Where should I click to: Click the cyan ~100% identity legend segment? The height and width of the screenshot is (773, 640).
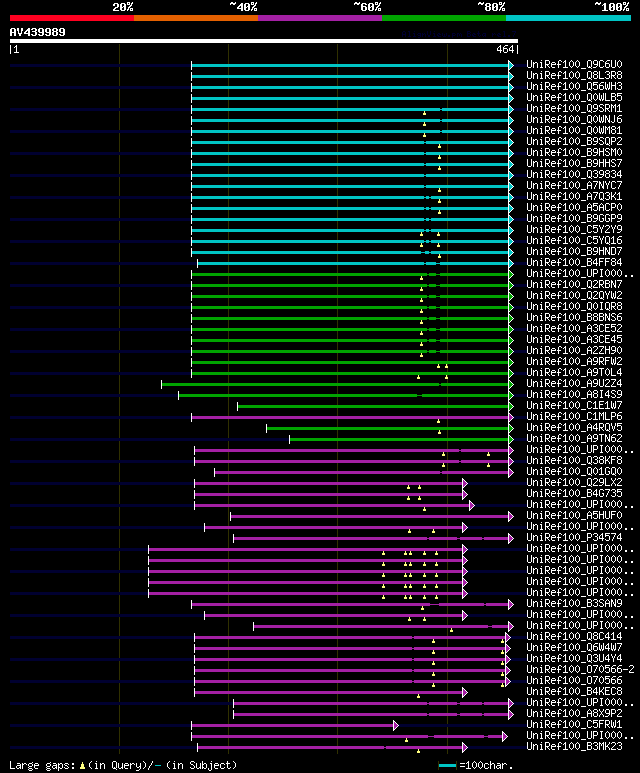click(568, 18)
